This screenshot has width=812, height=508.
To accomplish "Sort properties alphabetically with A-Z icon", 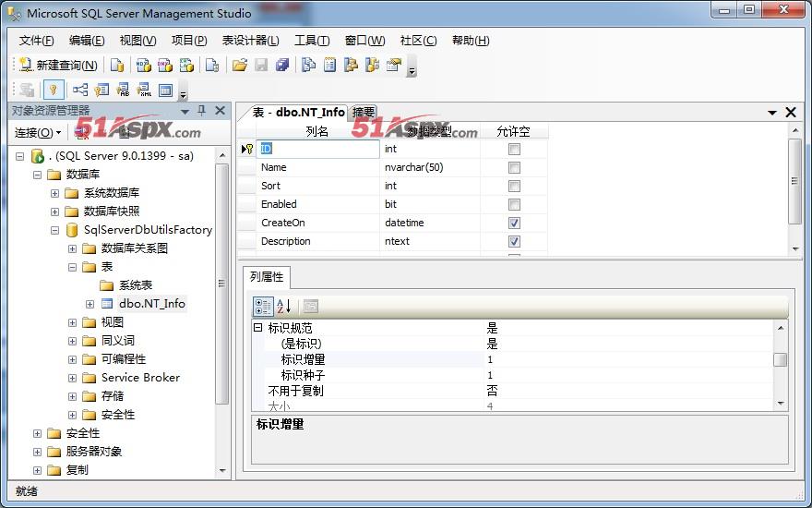I will coord(284,307).
